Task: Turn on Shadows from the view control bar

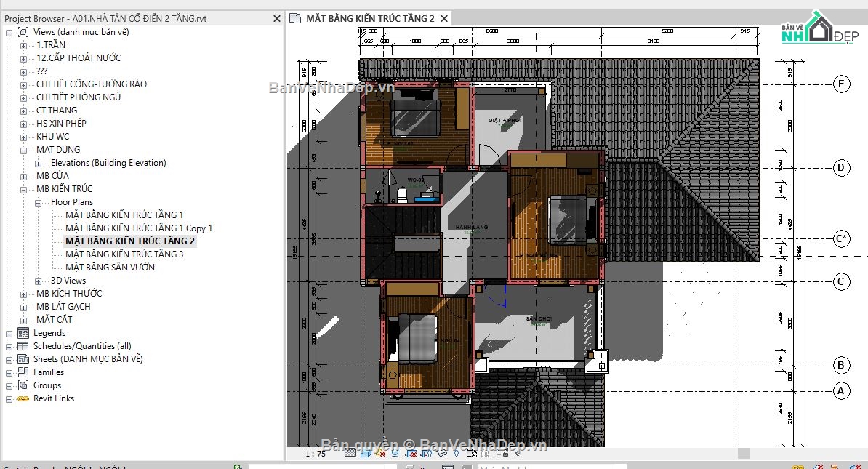Action: [395, 454]
